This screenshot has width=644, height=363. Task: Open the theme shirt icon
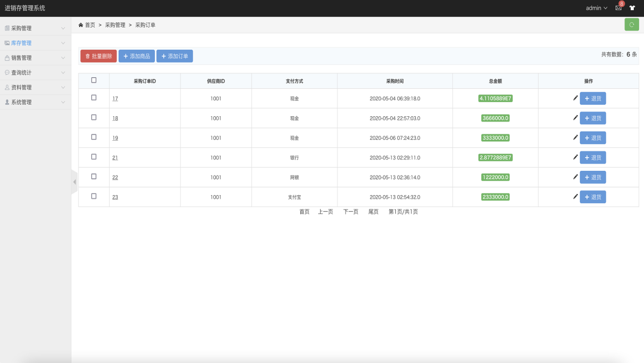point(632,8)
